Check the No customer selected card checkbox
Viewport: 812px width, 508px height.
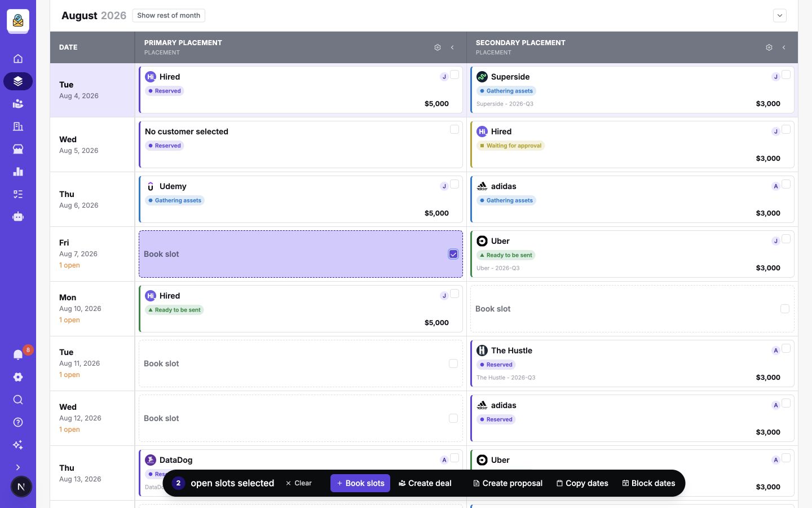[454, 129]
